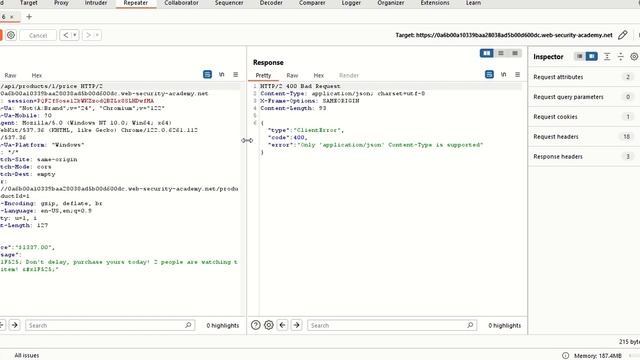The width and height of the screenshot is (640, 360).
Task: Expand all Inspector sections
Action: (x=607, y=57)
